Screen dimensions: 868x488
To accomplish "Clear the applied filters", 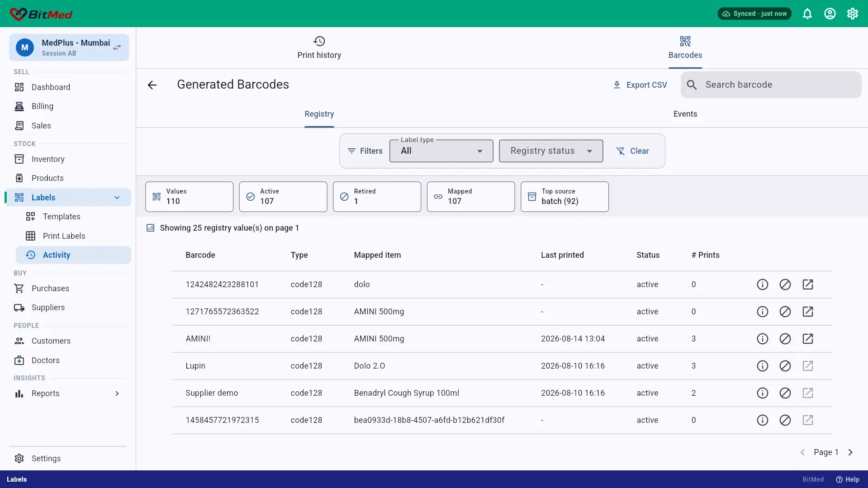I will [x=632, y=151].
